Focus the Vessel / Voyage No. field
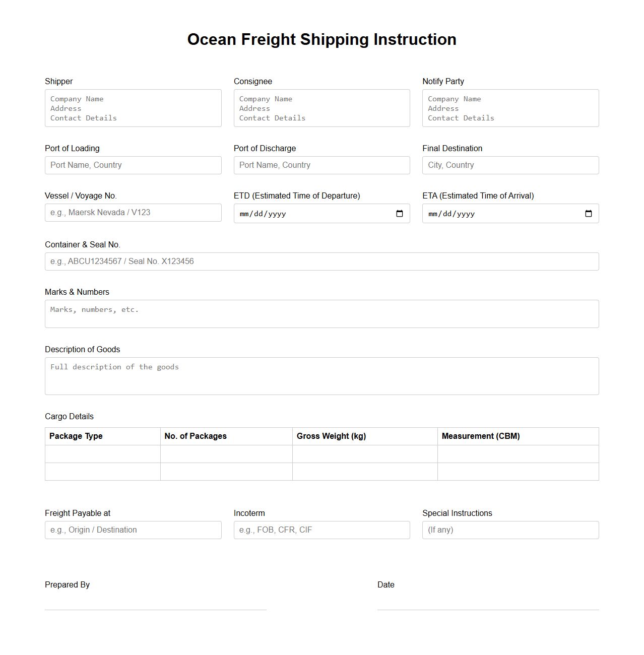 (x=133, y=213)
